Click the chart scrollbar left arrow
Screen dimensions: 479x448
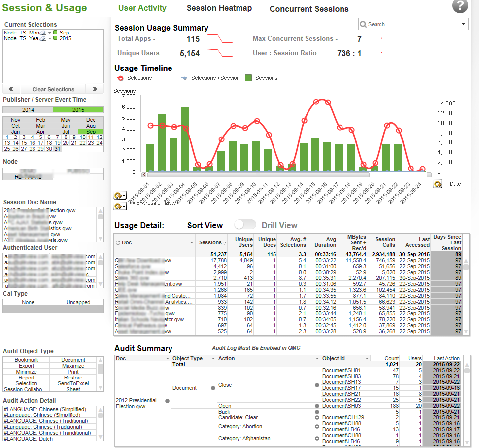(x=144, y=175)
